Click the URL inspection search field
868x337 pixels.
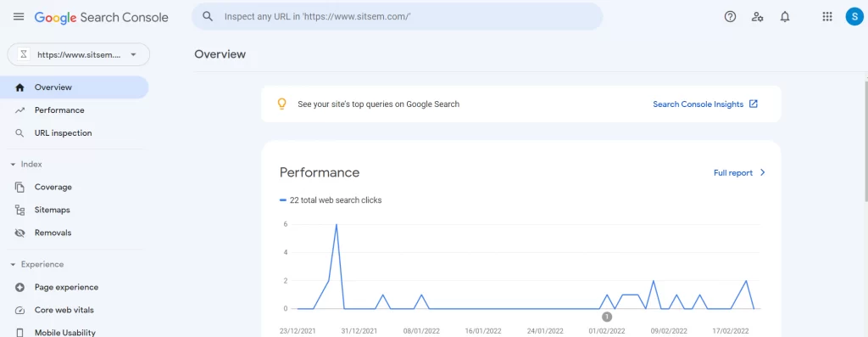397,17
